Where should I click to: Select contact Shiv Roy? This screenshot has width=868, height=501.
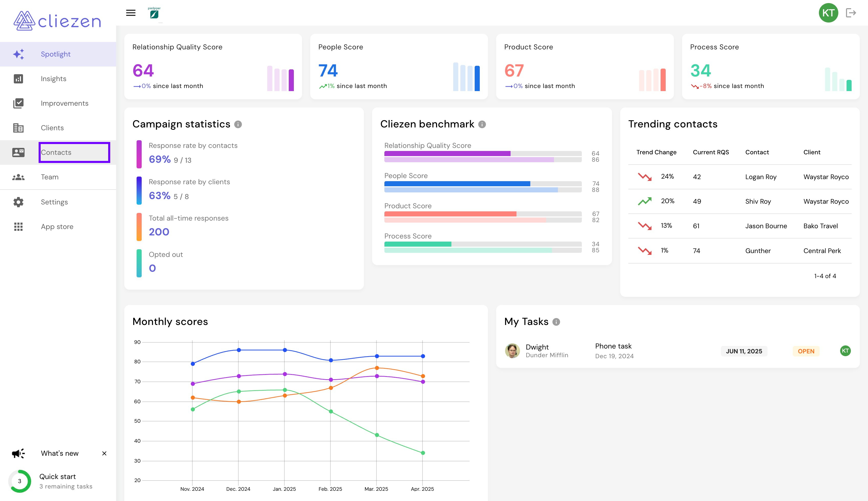coord(758,201)
